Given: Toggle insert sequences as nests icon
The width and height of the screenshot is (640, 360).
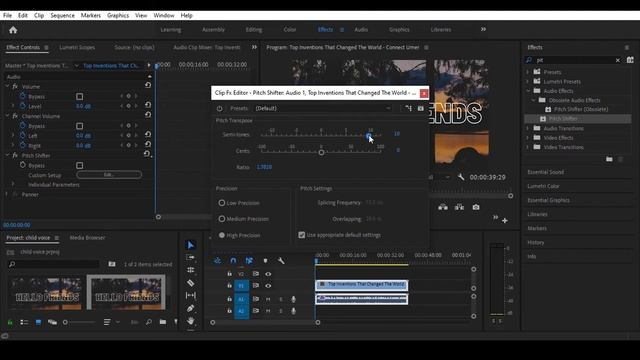Looking at the screenshot, I should (218, 260).
